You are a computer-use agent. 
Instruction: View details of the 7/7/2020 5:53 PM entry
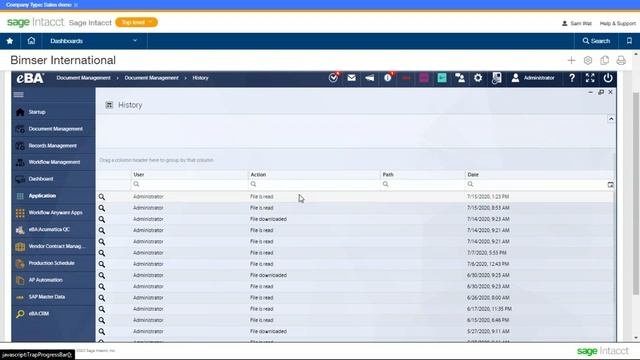point(102,253)
